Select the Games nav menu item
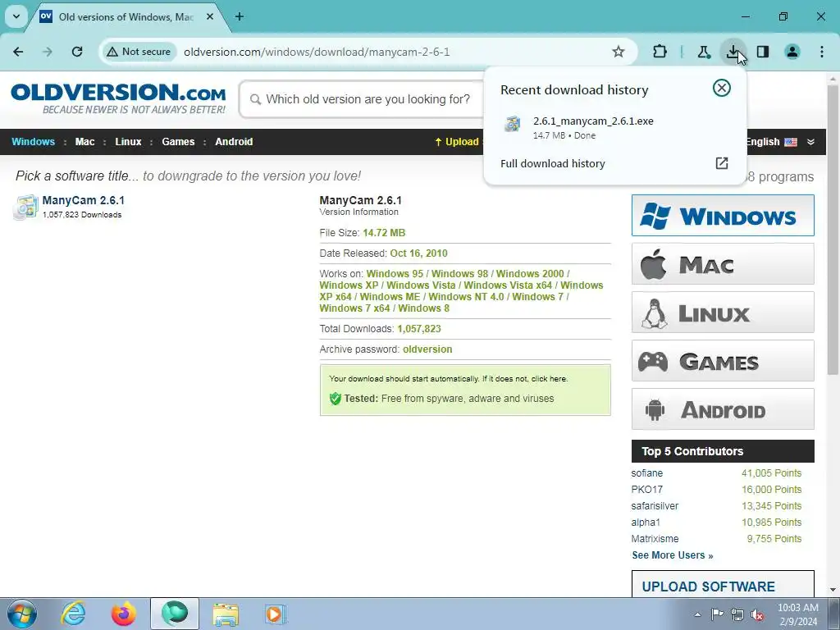The width and height of the screenshot is (840, 630). tap(178, 142)
